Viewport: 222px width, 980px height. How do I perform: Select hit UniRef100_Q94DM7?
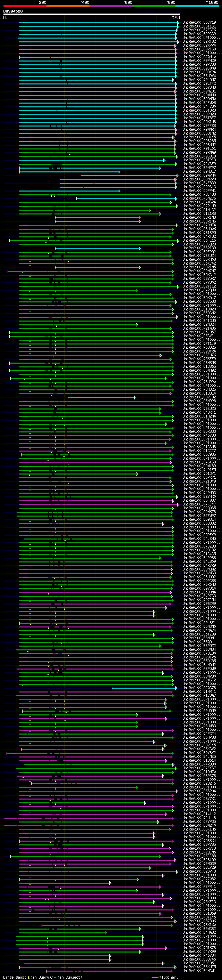199,80
